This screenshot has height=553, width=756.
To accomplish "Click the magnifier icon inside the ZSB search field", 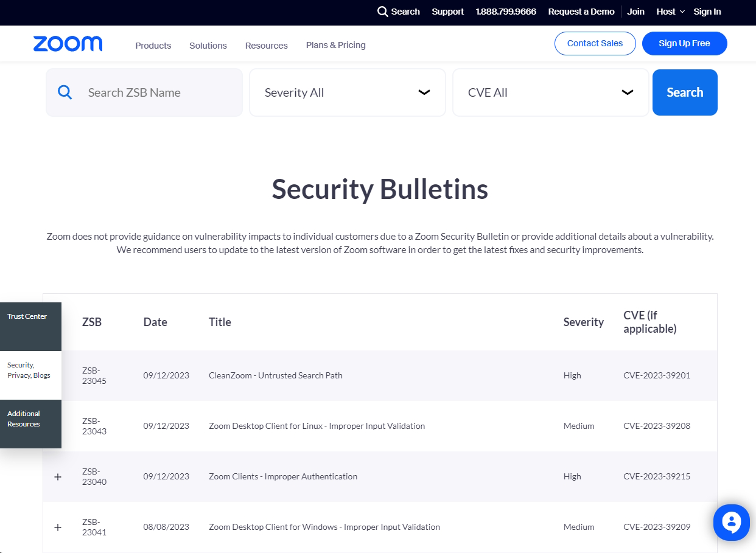I will pyautogui.click(x=65, y=92).
